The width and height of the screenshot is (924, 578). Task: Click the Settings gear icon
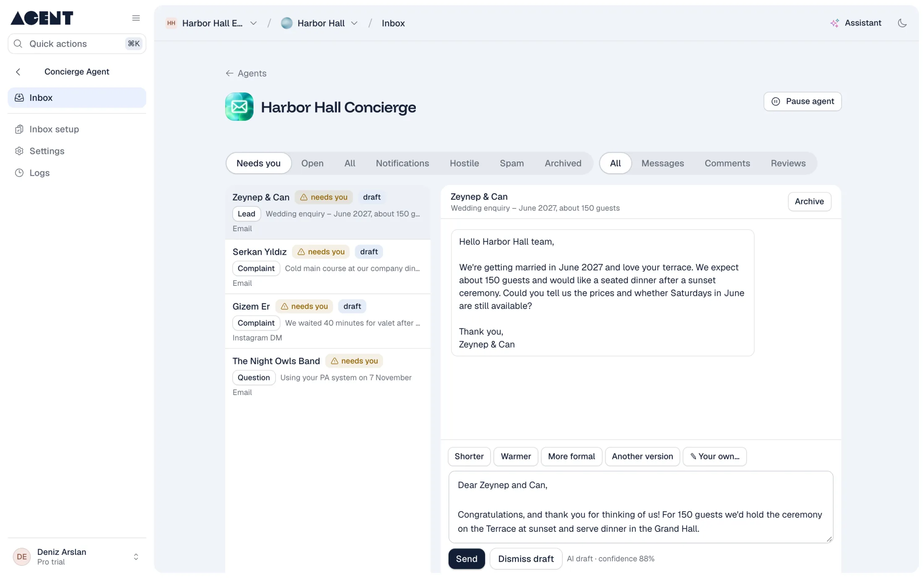[19, 151]
